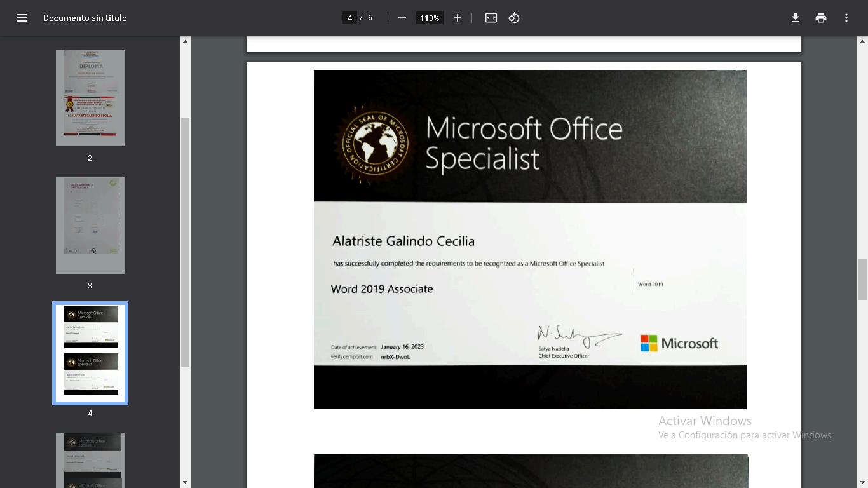Click the main document scrollbar thumb
The height and width of the screenshot is (488, 868).
click(x=862, y=280)
